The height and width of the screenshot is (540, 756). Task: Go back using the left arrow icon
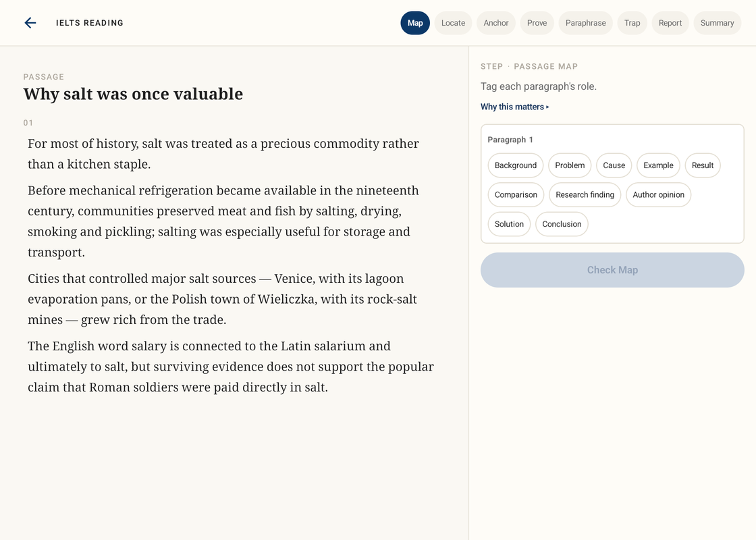30,23
